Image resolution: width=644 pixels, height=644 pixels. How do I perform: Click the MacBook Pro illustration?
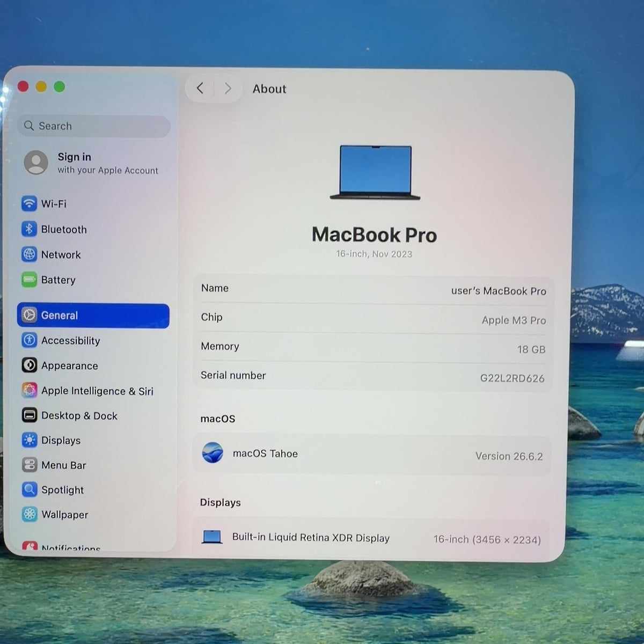coord(375,172)
